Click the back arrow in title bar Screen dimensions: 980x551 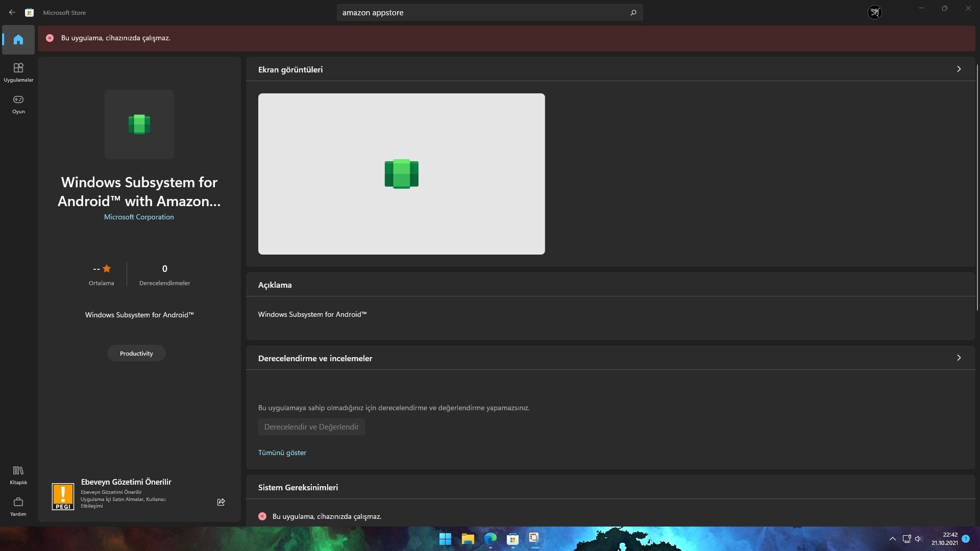(x=12, y=12)
